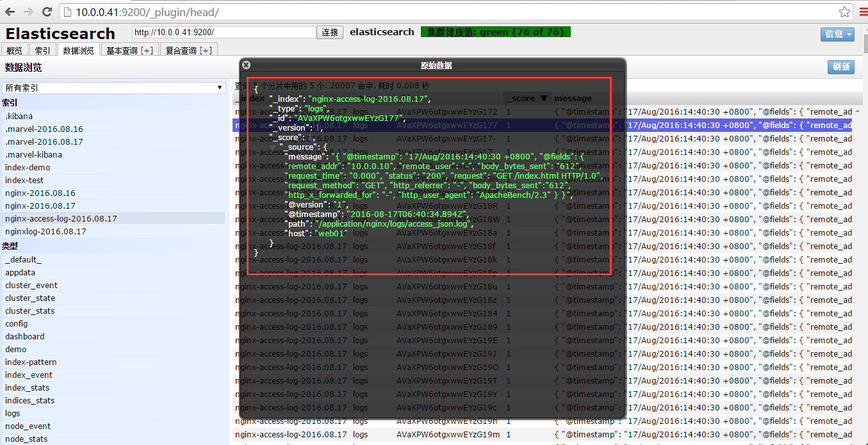Viewport: 868px width, 445px height.
Task: Filter by the index-demo index
Action: pos(113,167)
